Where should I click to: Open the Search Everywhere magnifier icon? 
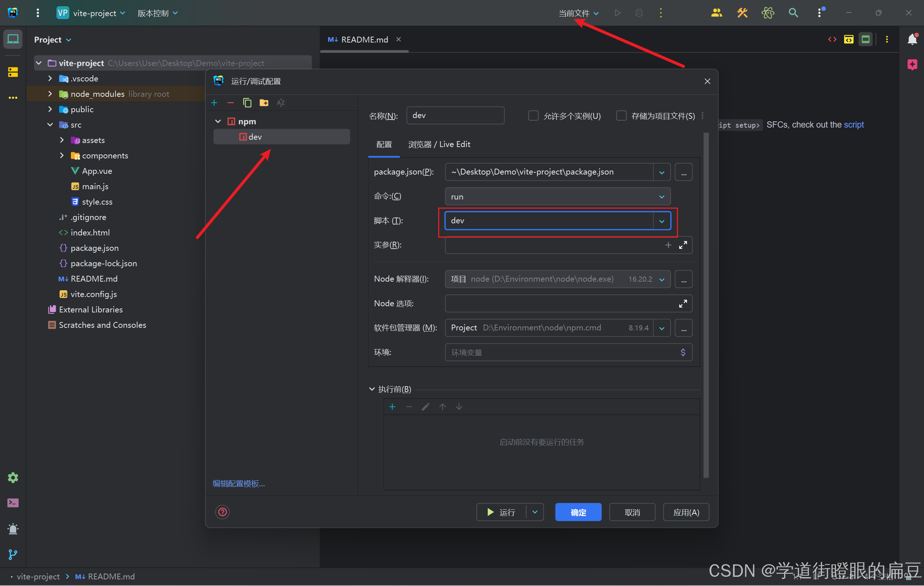[793, 13]
